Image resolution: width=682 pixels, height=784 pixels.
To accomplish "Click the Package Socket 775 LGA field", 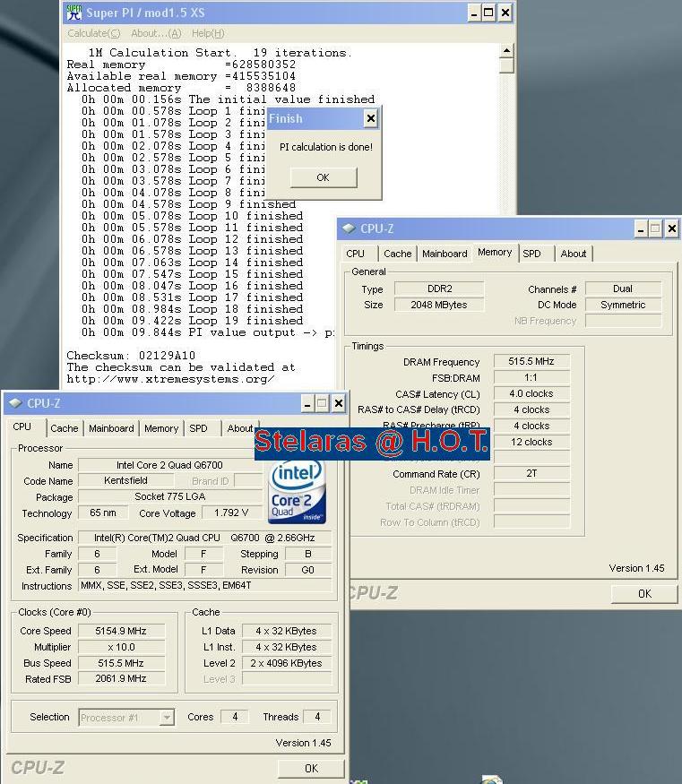I will click(169, 496).
